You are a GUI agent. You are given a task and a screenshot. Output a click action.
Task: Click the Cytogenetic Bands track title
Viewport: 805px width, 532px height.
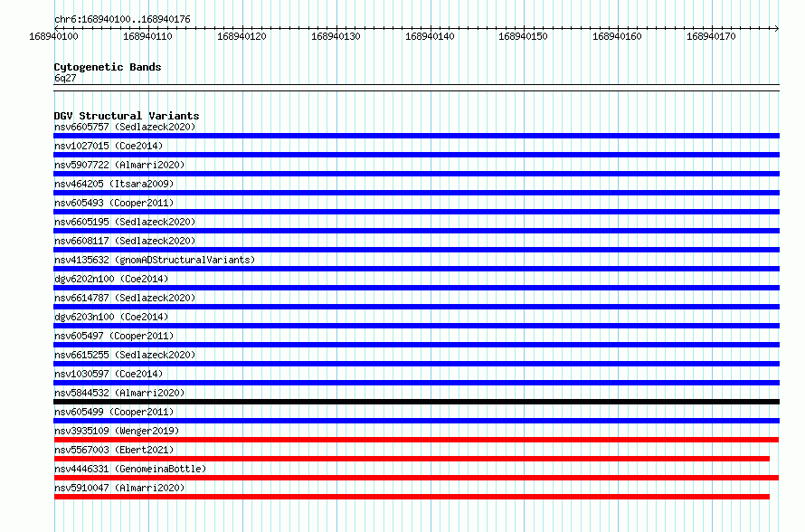click(108, 67)
